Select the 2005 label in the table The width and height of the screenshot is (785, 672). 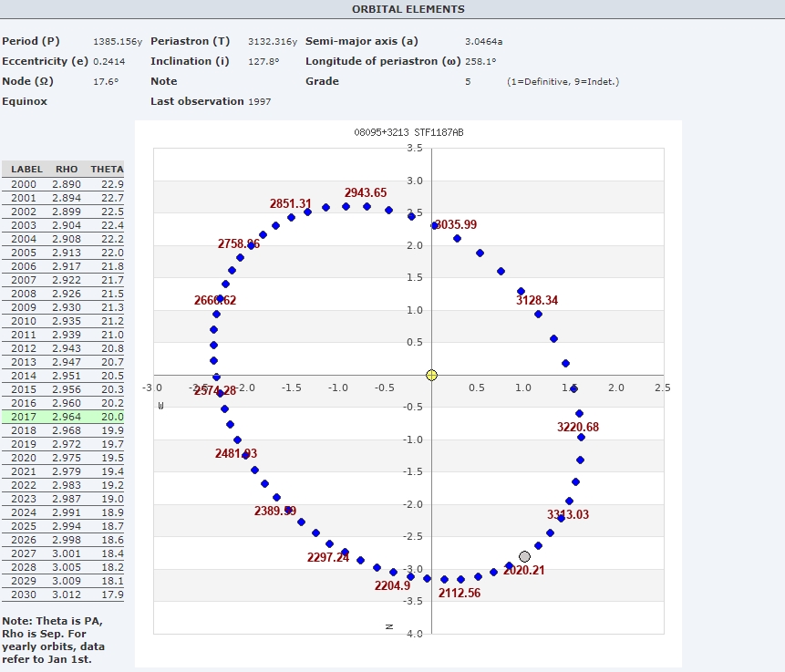(x=24, y=253)
